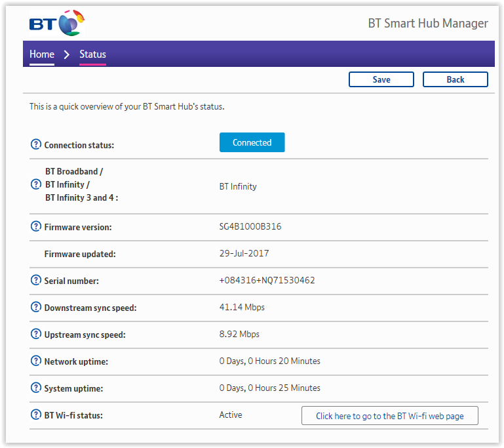Select firmware updated date 29-Jul-2017

click(244, 253)
